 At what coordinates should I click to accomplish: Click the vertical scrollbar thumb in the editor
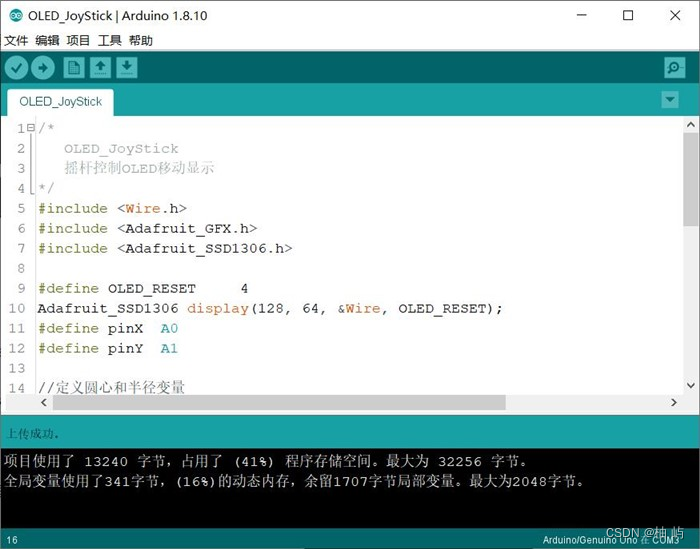(690, 179)
